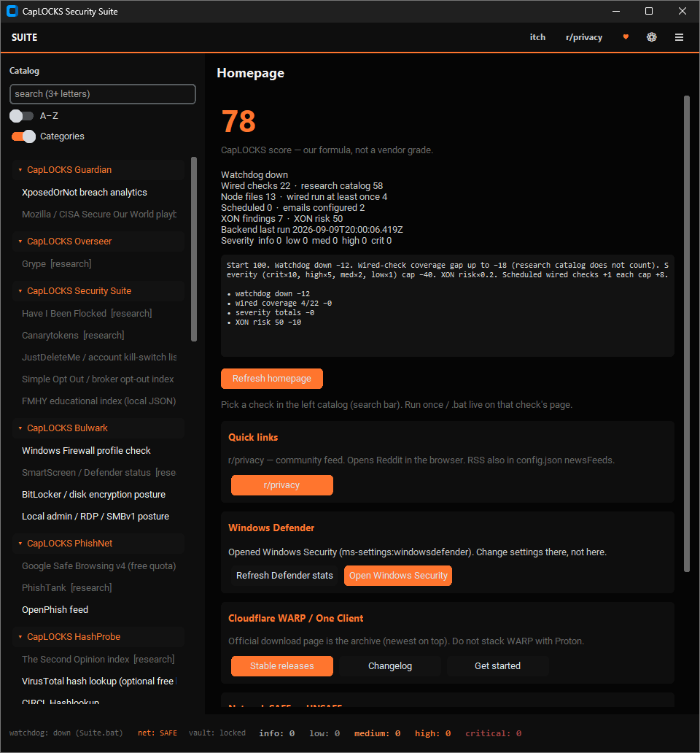This screenshot has height=753, width=700.
Task: Select Windows Firewall profile check item
Action: click(86, 450)
